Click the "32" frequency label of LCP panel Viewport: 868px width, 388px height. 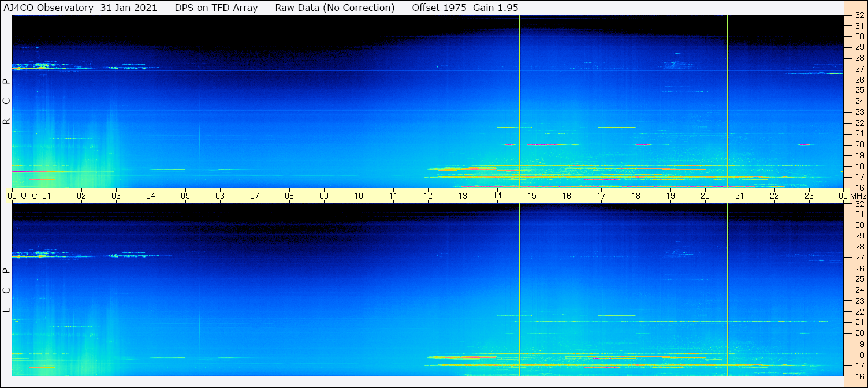[x=859, y=204]
